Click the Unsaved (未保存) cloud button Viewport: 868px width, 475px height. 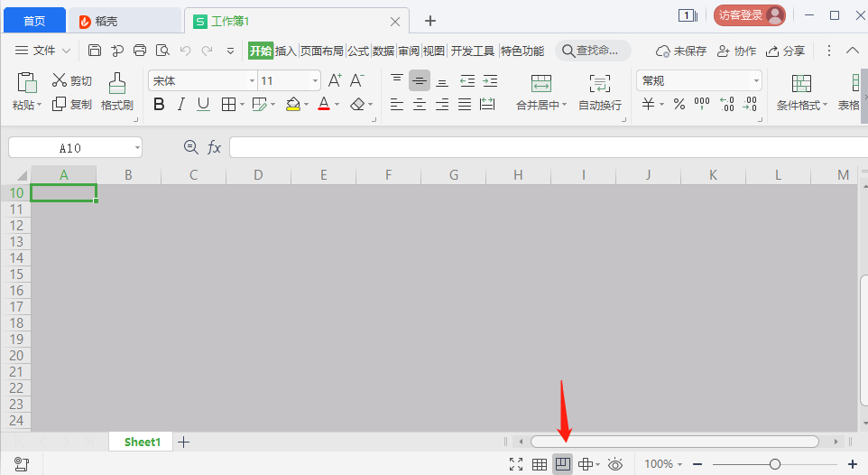[681, 51]
